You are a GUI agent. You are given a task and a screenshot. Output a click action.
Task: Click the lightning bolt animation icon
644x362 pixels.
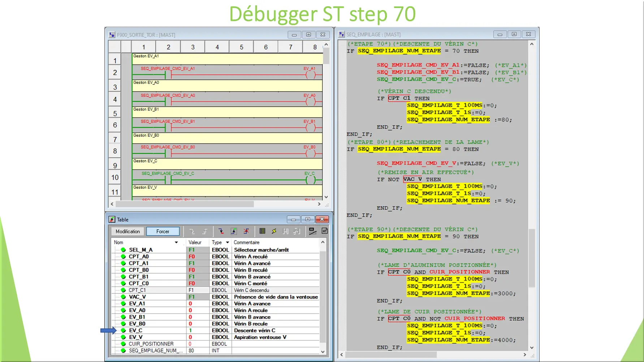pyautogui.click(x=274, y=231)
